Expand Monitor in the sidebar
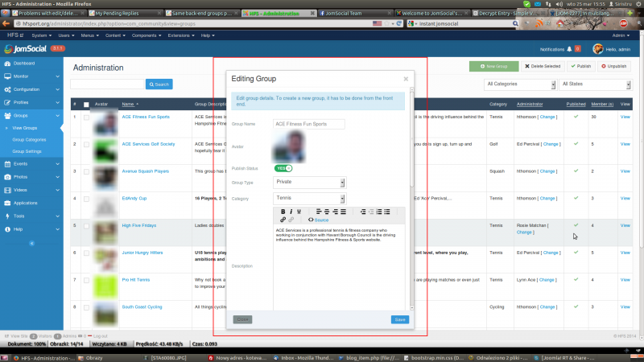Image resolution: width=644 pixels, height=362 pixels. tap(31, 76)
